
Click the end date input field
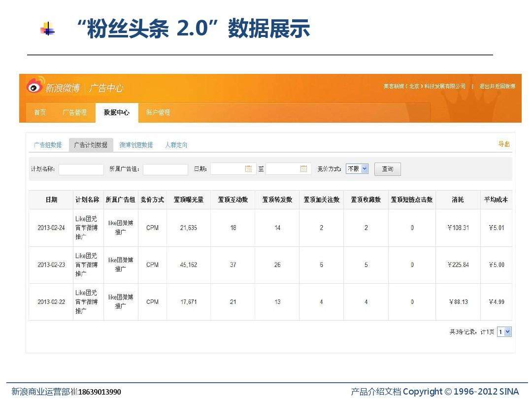pyautogui.click(x=288, y=168)
